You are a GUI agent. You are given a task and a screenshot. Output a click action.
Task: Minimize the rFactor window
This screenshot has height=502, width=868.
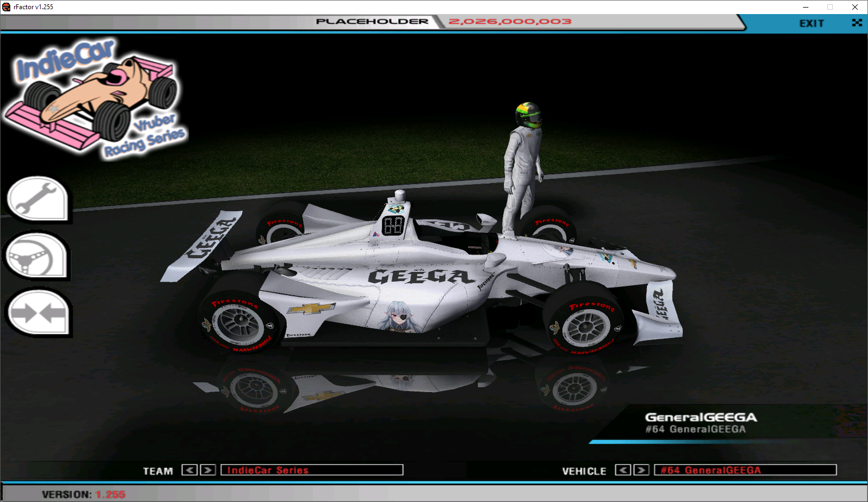point(806,7)
